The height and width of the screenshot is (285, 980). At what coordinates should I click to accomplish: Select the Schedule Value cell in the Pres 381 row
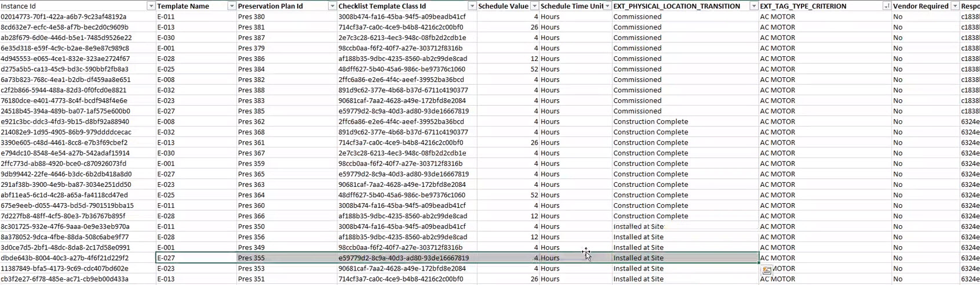click(508, 27)
